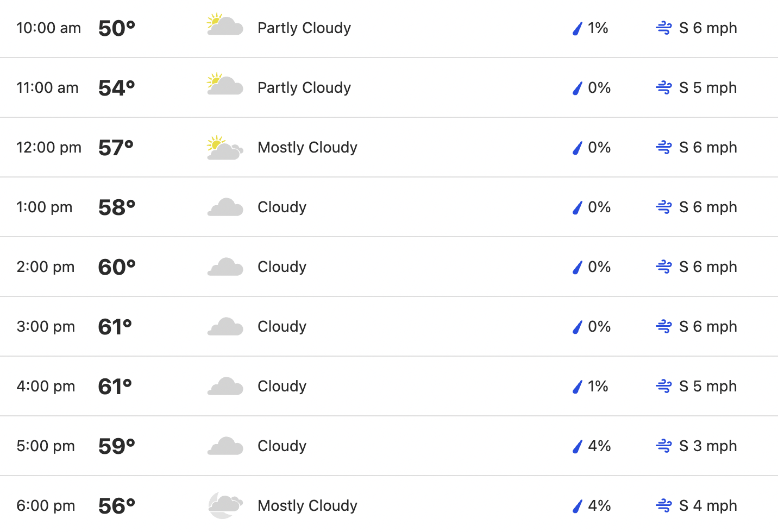Screen dimensions: 778x532
Task: Click the Partly Cloudy label at 11:00 am
Action: point(304,88)
